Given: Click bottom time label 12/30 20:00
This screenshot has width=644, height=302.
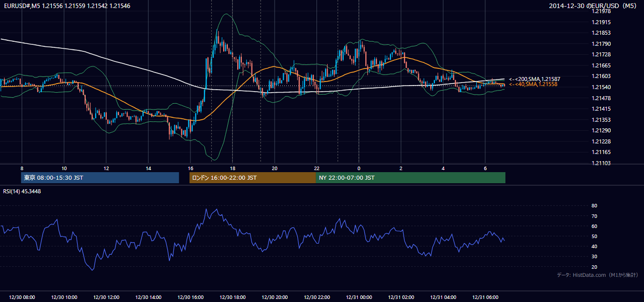Looking at the screenshot, I should 275,297.
